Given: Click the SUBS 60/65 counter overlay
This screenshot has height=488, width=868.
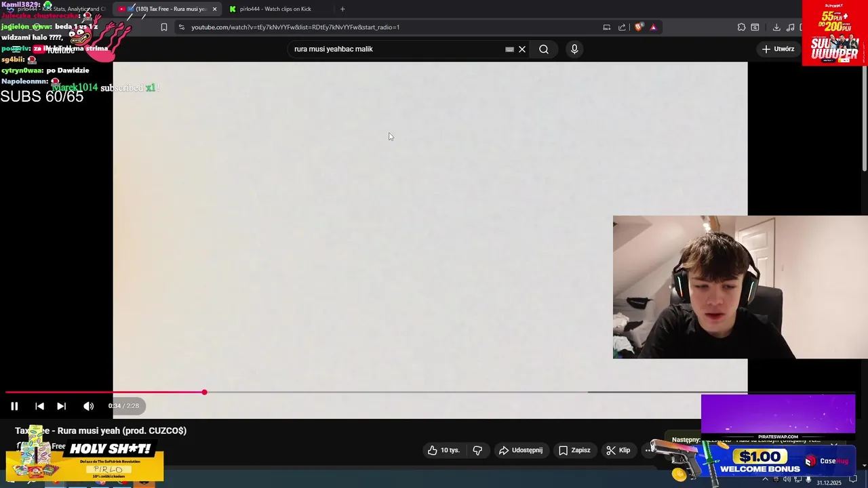Looking at the screenshot, I should tap(42, 97).
